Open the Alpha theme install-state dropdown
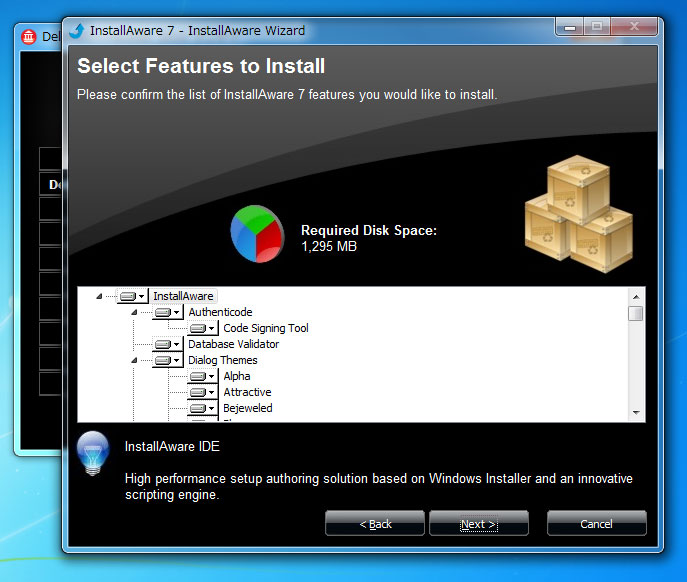The width and height of the screenshot is (687, 582). [202, 376]
